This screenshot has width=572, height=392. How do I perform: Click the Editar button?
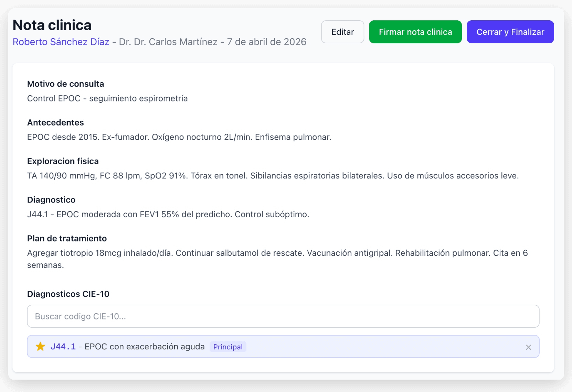(342, 32)
